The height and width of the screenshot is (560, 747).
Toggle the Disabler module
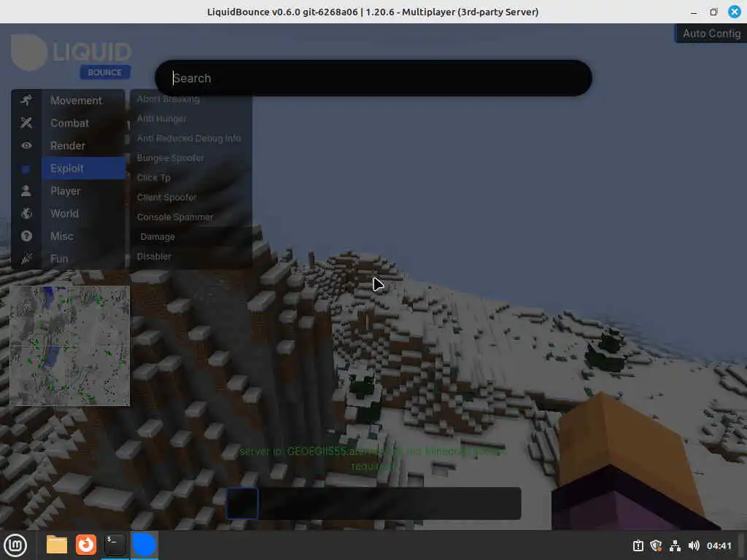click(x=191, y=256)
